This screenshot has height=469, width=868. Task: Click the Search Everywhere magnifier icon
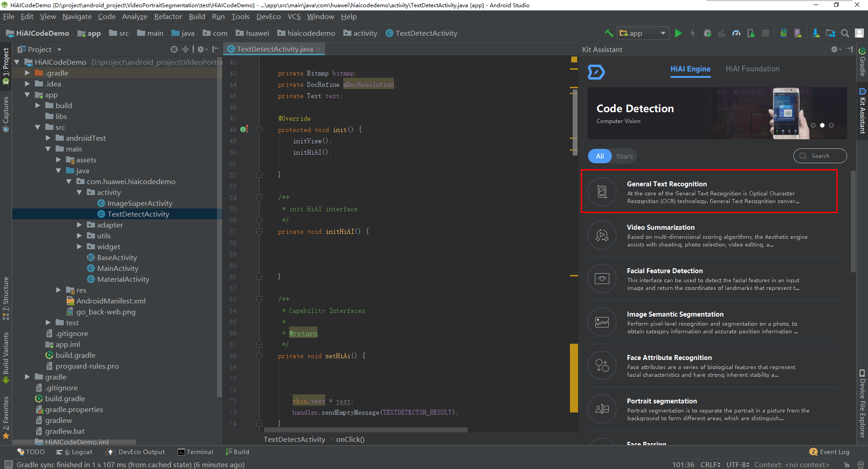point(844,33)
